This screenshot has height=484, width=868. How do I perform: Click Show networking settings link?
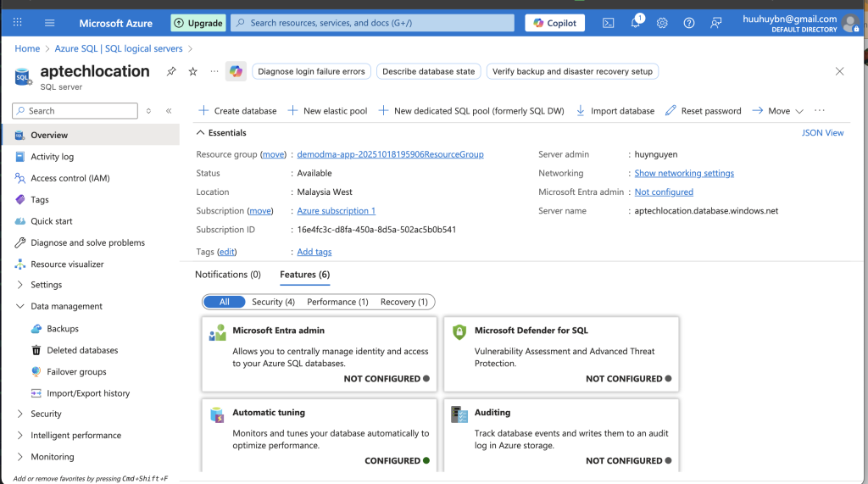683,173
